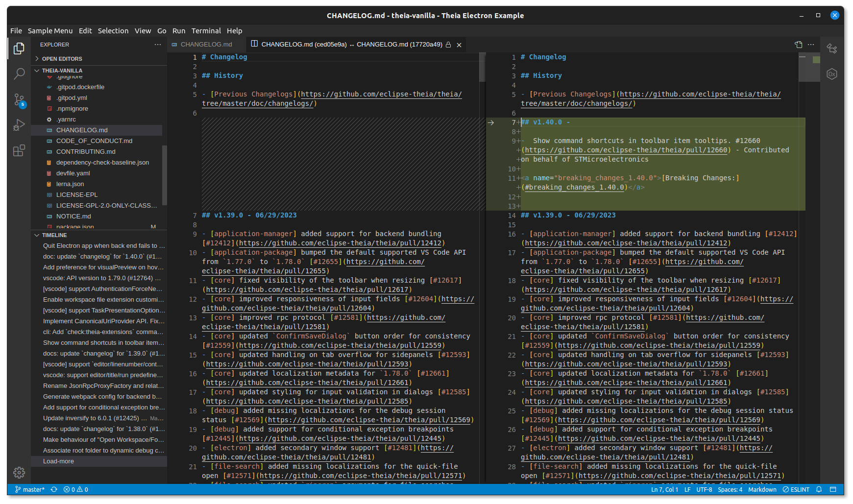Screen dimensions: 853x504
Task: Click Ln 7, Col 1 in the status bar
Action: 664,489
